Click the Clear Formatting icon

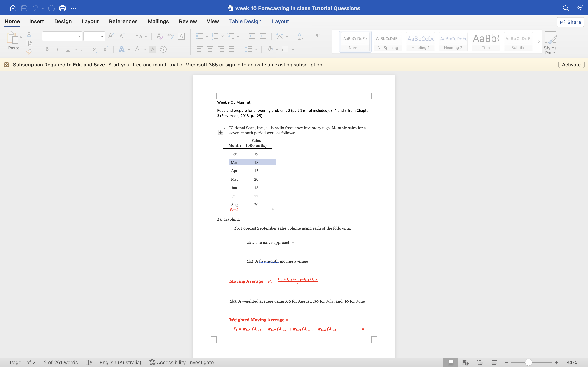pos(160,36)
